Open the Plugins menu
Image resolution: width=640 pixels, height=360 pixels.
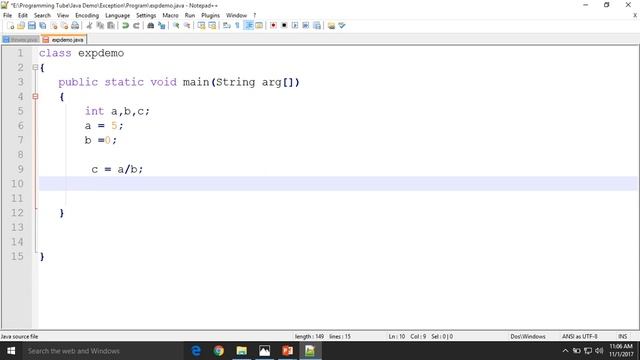(211, 16)
